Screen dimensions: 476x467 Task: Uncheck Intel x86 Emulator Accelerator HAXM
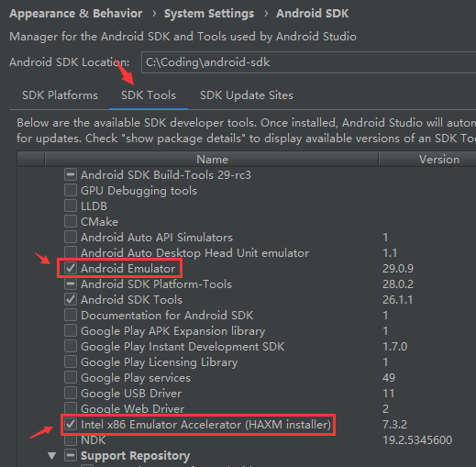[71, 425]
